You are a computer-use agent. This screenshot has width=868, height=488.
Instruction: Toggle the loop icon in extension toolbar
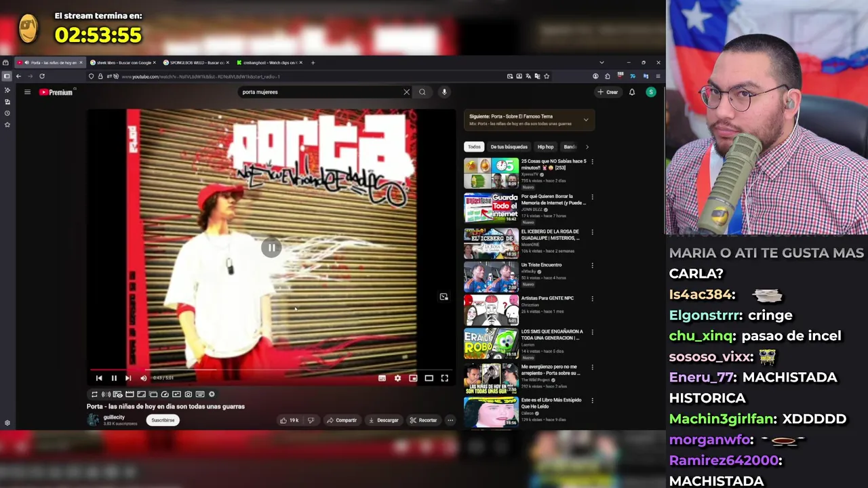[x=94, y=394]
